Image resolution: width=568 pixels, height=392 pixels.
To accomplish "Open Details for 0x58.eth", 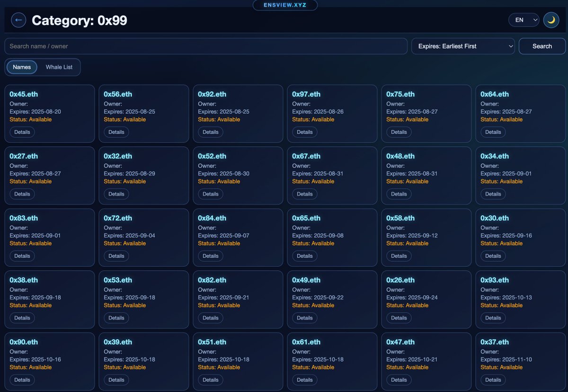I will [x=399, y=256].
